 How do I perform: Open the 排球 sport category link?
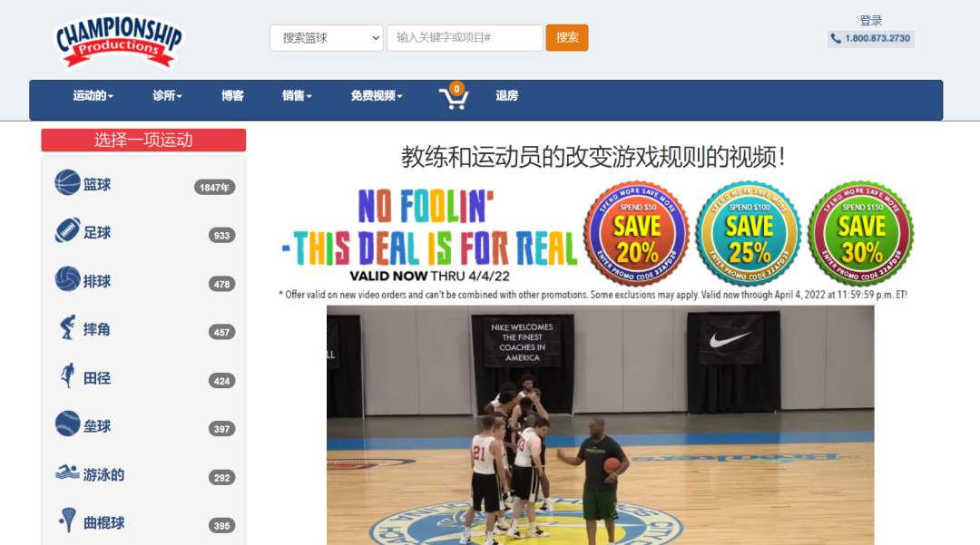97,281
